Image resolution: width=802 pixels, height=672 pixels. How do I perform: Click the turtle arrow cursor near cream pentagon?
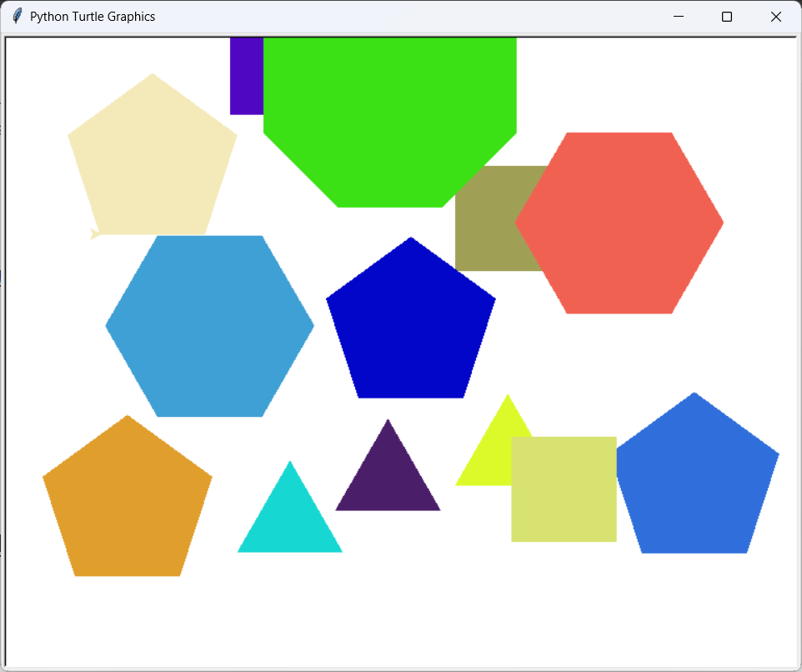(95, 233)
